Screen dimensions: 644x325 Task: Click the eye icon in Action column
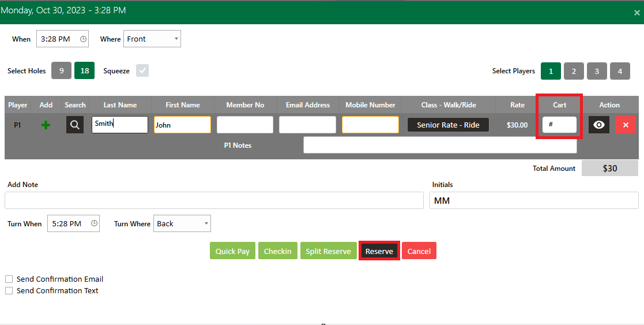pyautogui.click(x=599, y=125)
